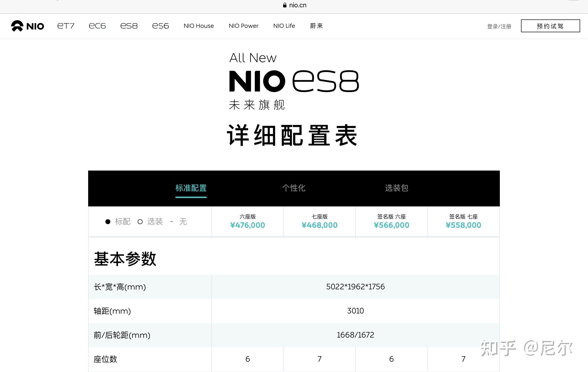Select the 七座版 ¥468,000 column
This screenshot has width=588, height=372.
click(319, 221)
